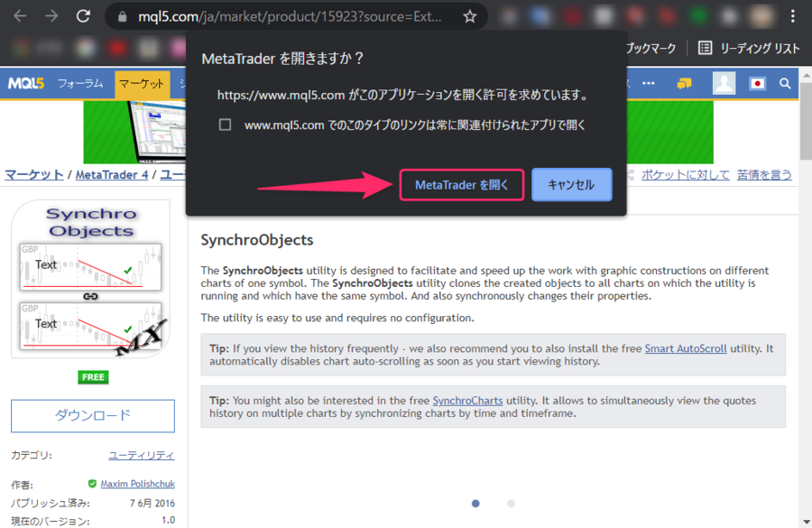Click the ダウンロード button
Viewport: 812px width, 528px height.
click(93, 415)
